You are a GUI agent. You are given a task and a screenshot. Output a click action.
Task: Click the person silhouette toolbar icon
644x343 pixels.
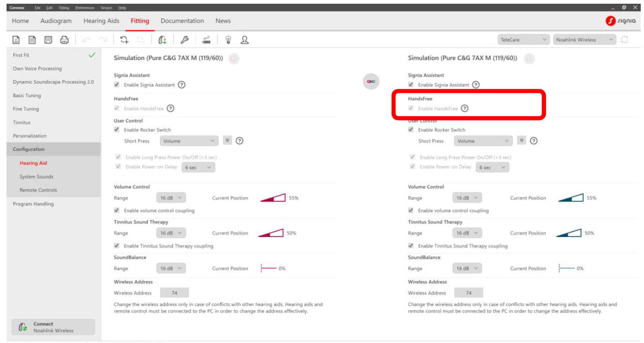click(244, 40)
